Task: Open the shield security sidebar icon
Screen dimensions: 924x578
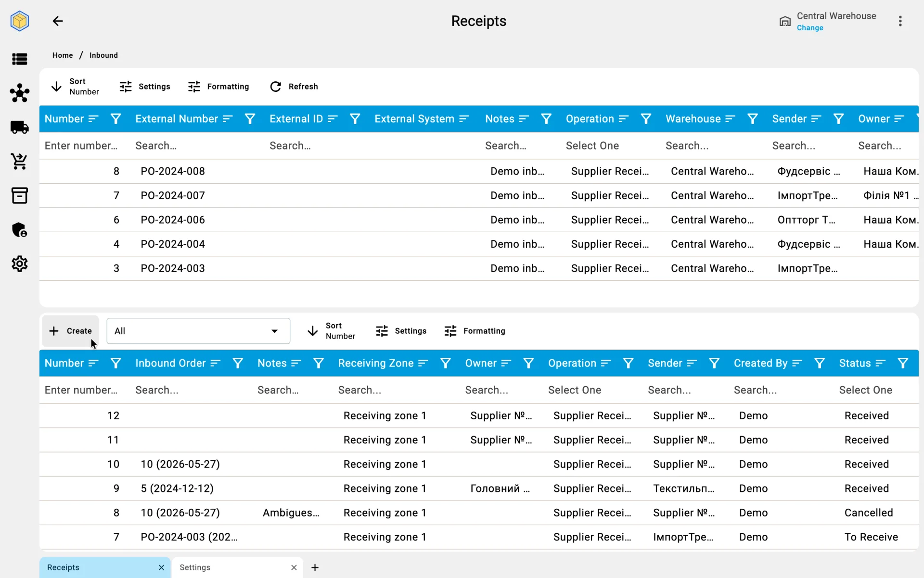Action: pyautogui.click(x=20, y=230)
